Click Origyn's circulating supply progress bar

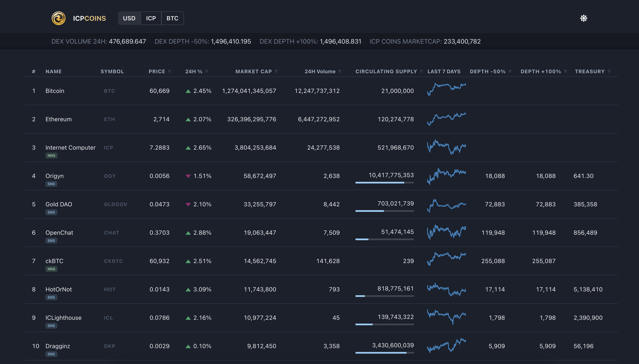(385, 183)
